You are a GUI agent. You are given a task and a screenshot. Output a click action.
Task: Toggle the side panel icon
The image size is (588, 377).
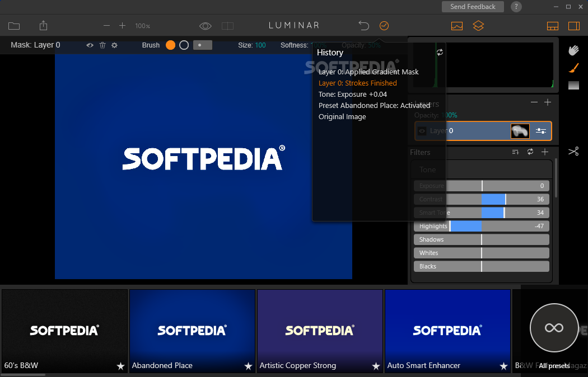574,26
